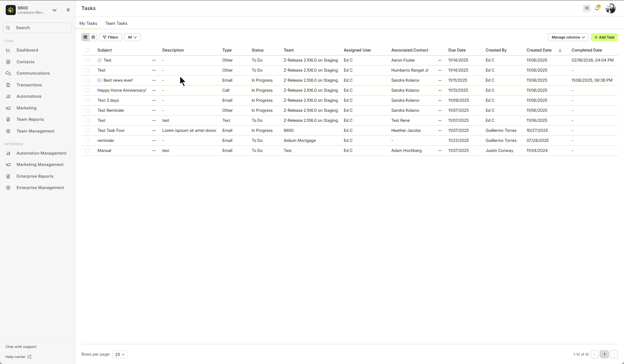Check the checkbox for the Manual task row
Screen dimensions: 624x364
point(87,151)
